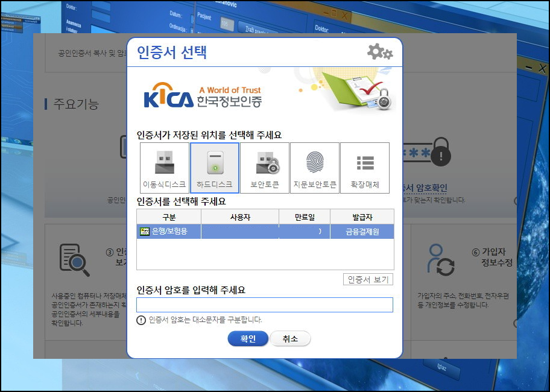This screenshot has height=392, width=550.
Task: Click the document magnifier icon in background window
Action: [74, 260]
